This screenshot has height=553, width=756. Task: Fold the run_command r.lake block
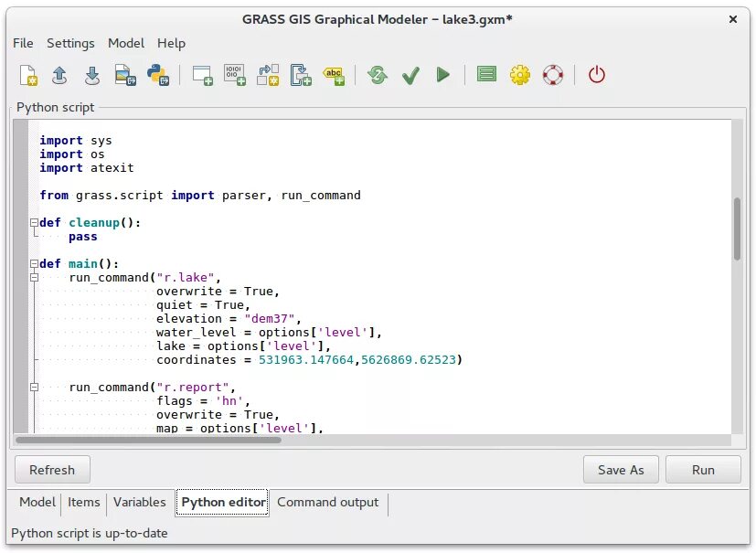34,277
